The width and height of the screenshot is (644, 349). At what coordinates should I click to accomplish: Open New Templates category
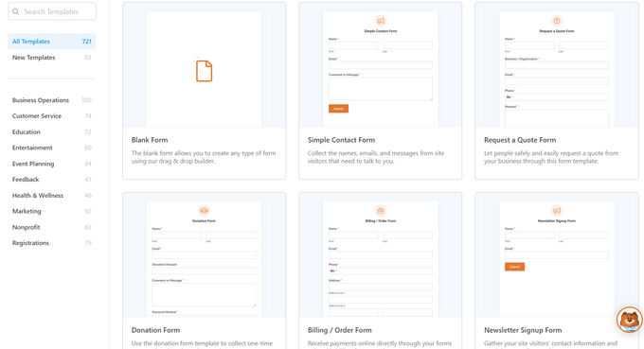[x=52, y=58]
